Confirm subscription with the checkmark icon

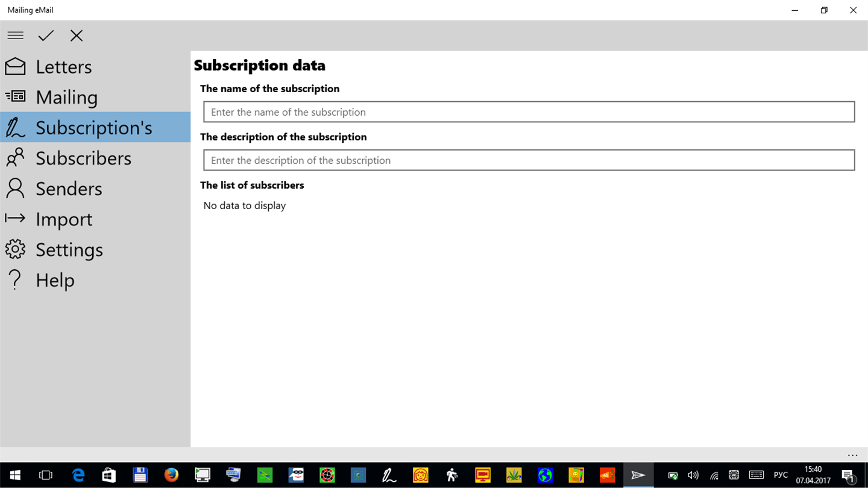(46, 36)
